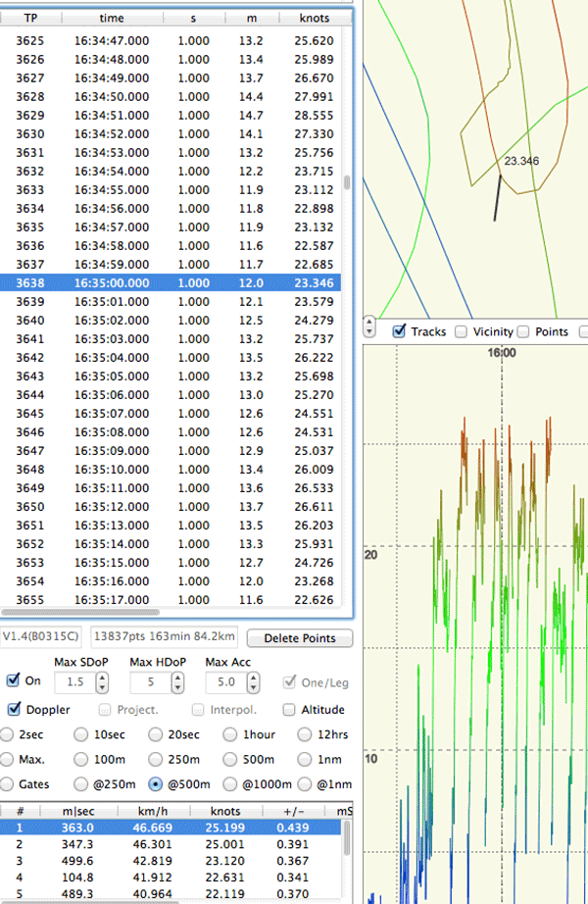Uncheck the Tracks checkbox

[x=400, y=332]
